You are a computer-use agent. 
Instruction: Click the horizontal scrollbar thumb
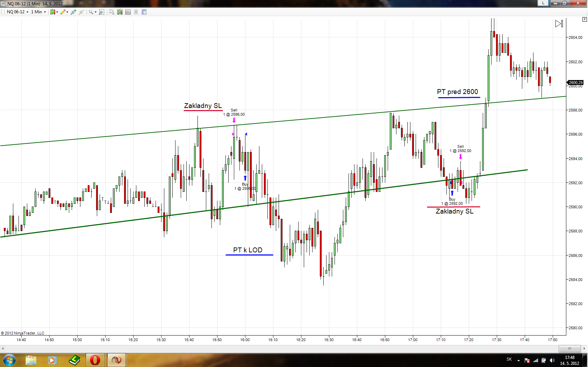coord(569,348)
